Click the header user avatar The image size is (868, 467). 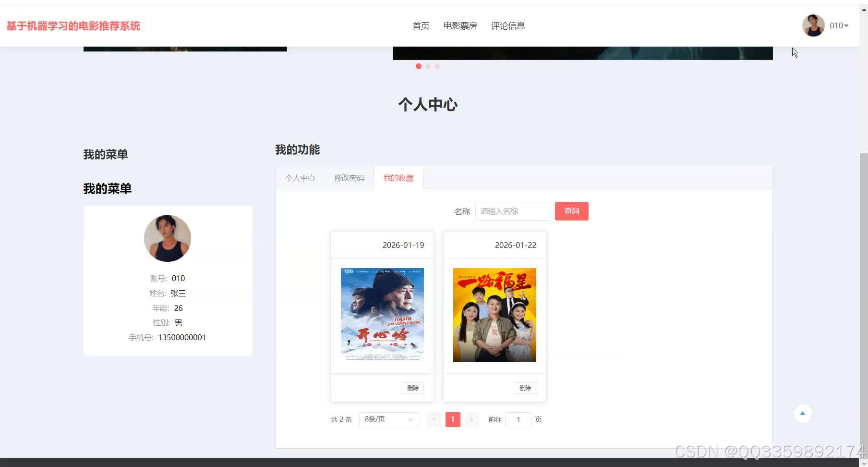pyautogui.click(x=813, y=25)
